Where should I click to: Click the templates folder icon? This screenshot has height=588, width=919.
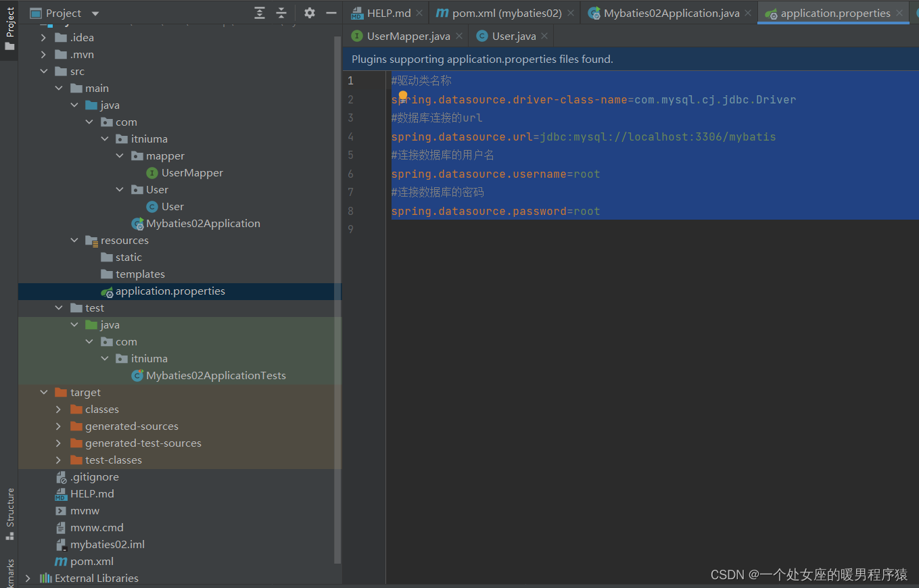pyautogui.click(x=107, y=274)
